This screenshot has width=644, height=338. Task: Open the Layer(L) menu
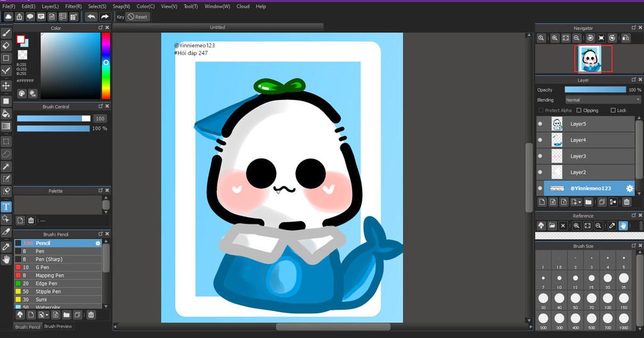click(x=50, y=6)
